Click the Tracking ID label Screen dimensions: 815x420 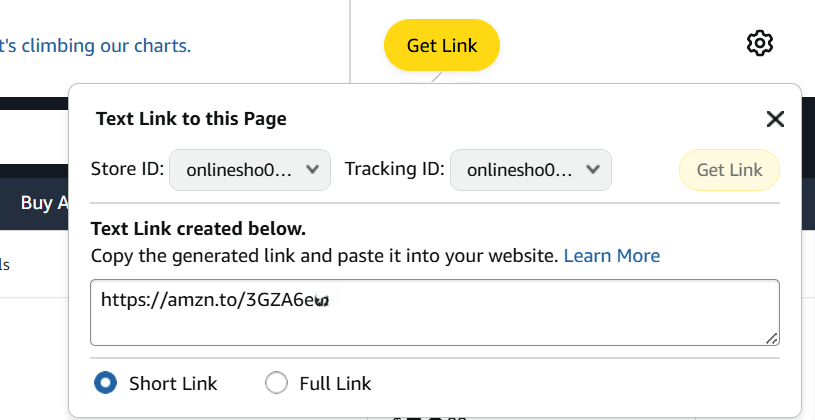pyautogui.click(x=395, y=169)
